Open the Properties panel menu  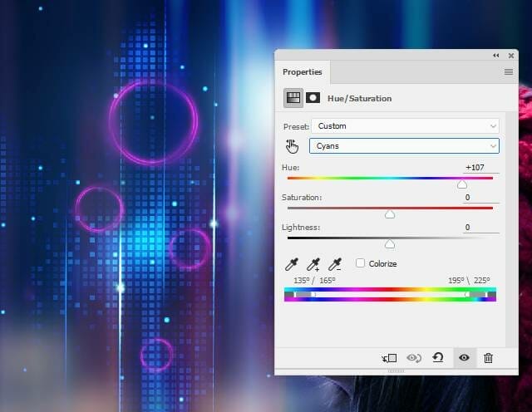pyautogui.click(x=508, y=72)
